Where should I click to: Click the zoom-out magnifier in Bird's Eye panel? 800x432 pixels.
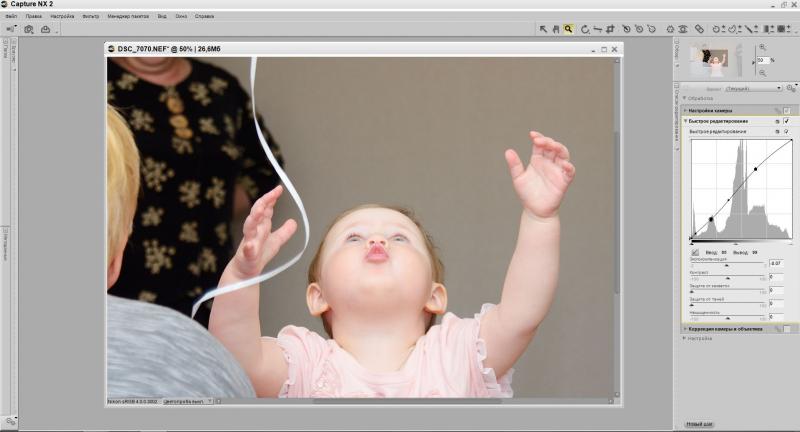[762, 73]
